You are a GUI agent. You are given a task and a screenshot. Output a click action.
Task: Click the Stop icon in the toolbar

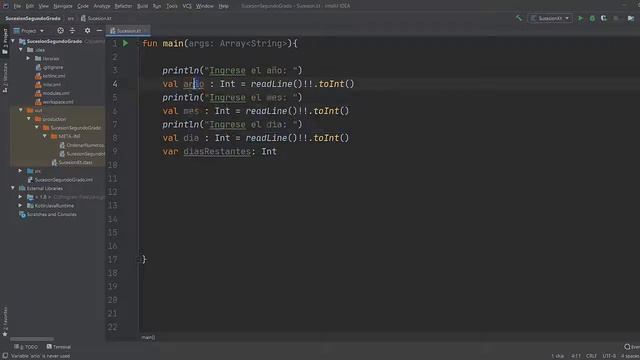[616, 18]
